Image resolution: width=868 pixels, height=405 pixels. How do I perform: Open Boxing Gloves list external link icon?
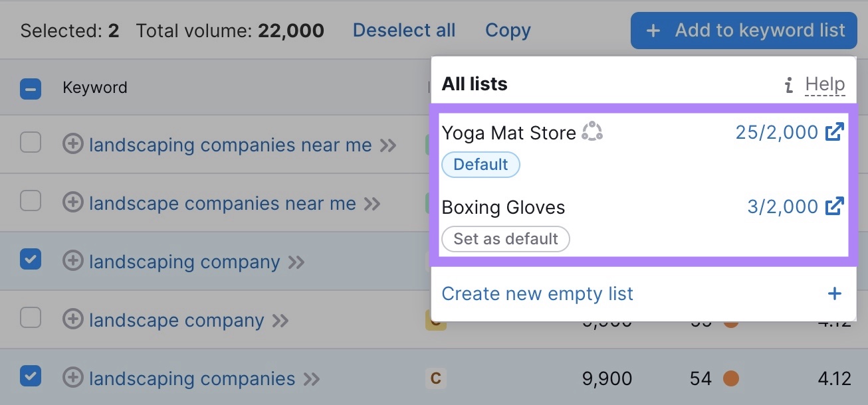(834, 206)
